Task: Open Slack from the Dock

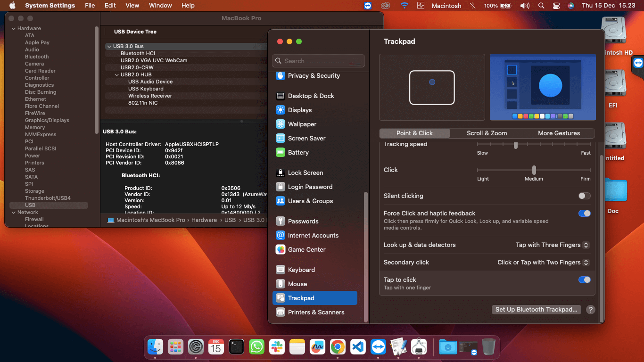Action: [x=277, y=347]
